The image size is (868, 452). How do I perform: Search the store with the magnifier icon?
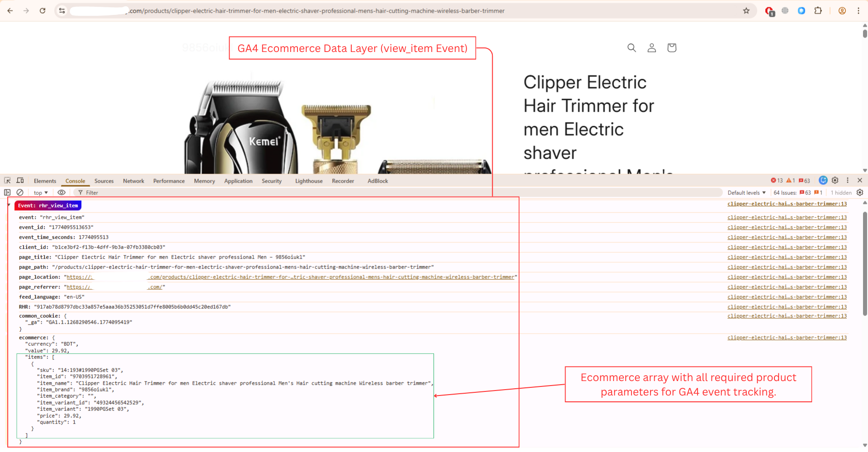(x=632, y=47)
